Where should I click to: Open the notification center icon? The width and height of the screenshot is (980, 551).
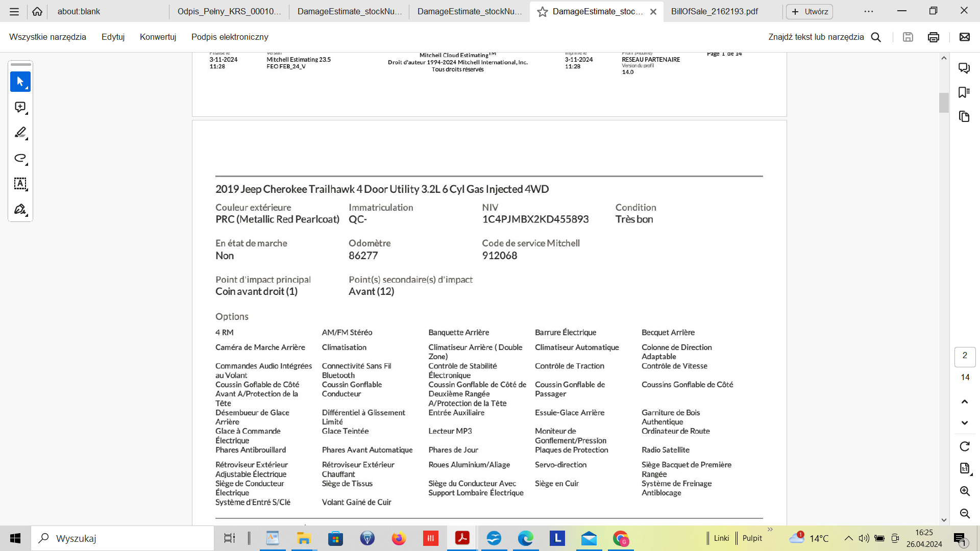click(x=960, y=539)
